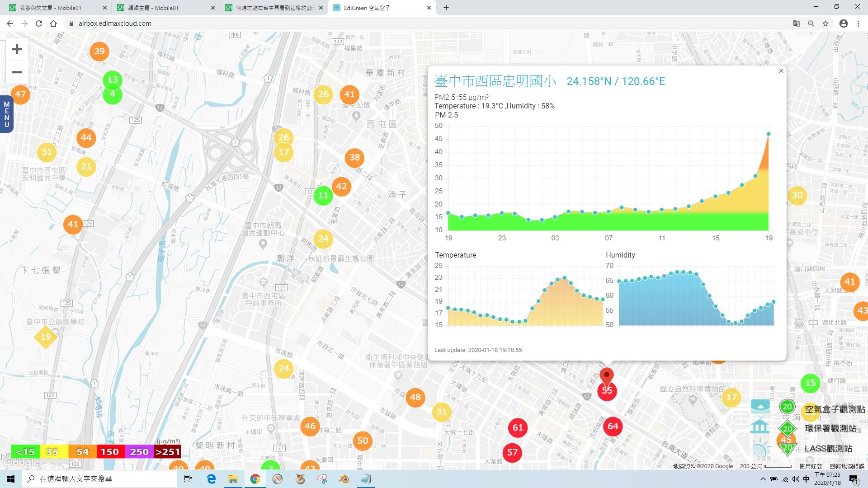
Task: Select the orange 46 sensor marker
Action: (310, 426)
